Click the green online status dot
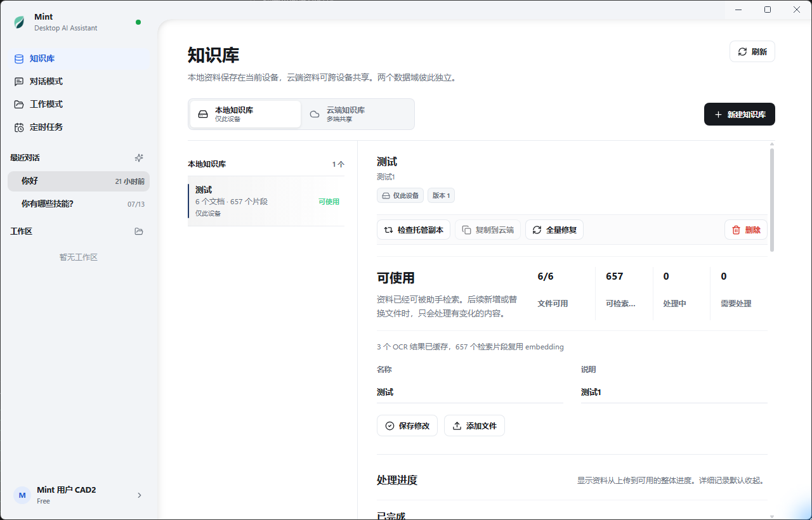The width and height of the screenshot is (812, 520). [x=138, y=22]
